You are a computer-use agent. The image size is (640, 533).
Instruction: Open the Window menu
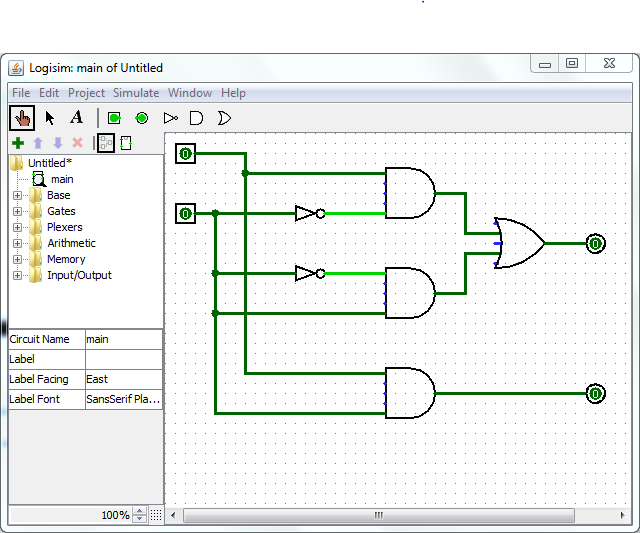[190, 93]
